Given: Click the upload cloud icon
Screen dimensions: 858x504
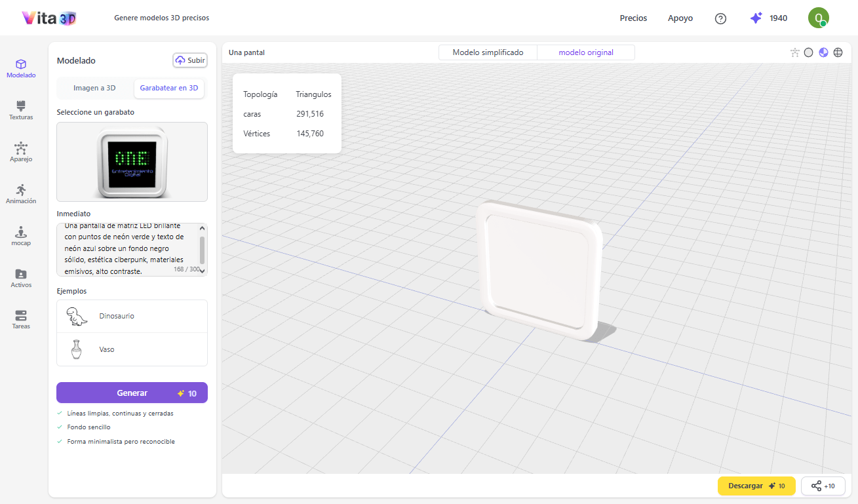Looking at the screenshot, I should coord(180,60).
